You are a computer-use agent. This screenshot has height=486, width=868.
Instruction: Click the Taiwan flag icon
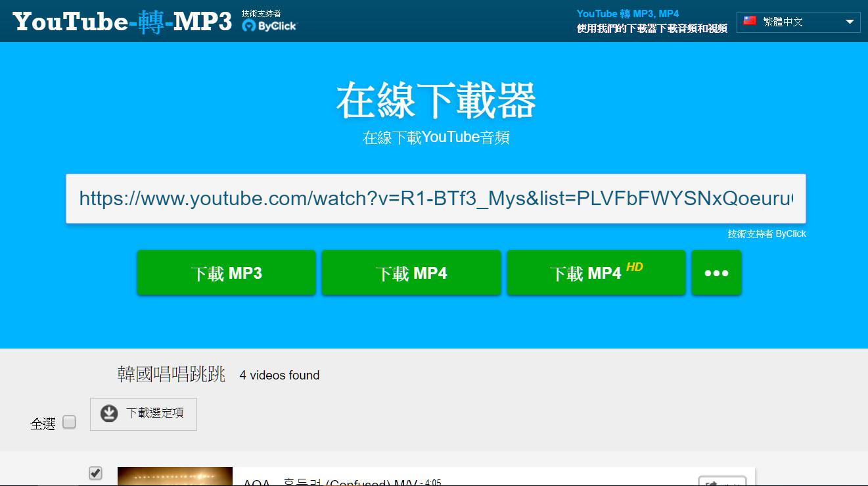(x=750, y=21)
